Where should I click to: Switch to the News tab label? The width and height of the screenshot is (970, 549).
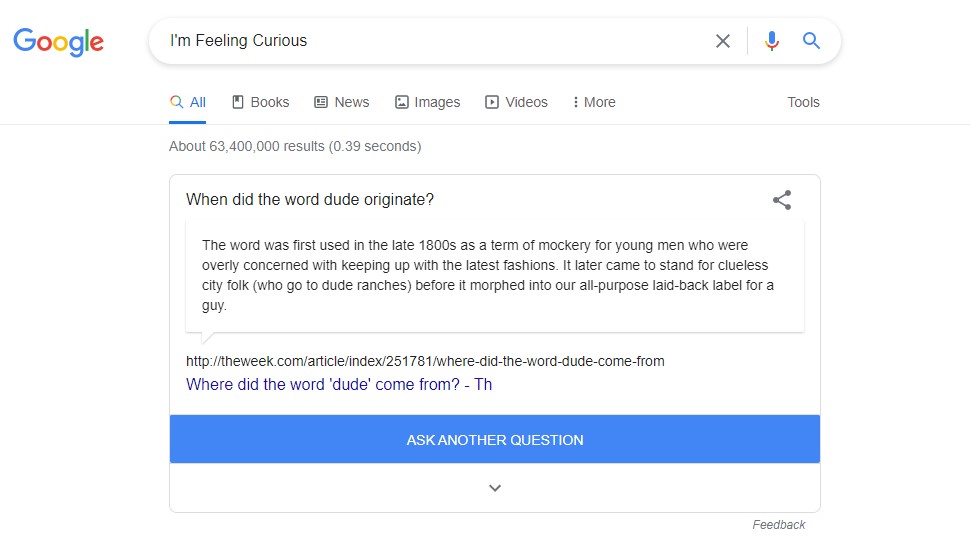[351, 102]
